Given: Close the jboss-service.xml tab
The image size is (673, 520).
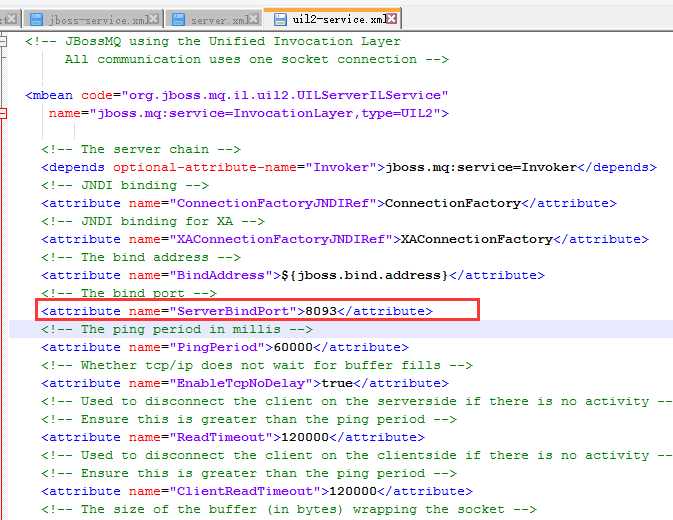Looking at the screenshot, I should click(153, 19).
